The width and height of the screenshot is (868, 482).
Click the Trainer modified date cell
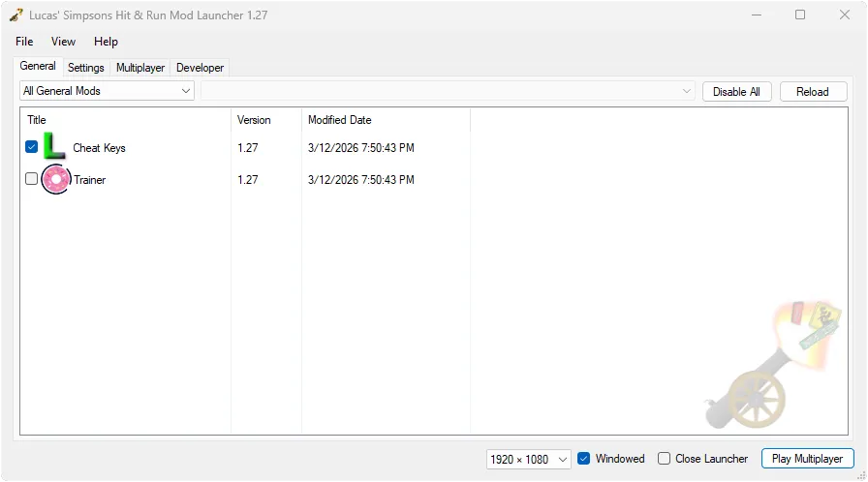(x=361, y=180)
